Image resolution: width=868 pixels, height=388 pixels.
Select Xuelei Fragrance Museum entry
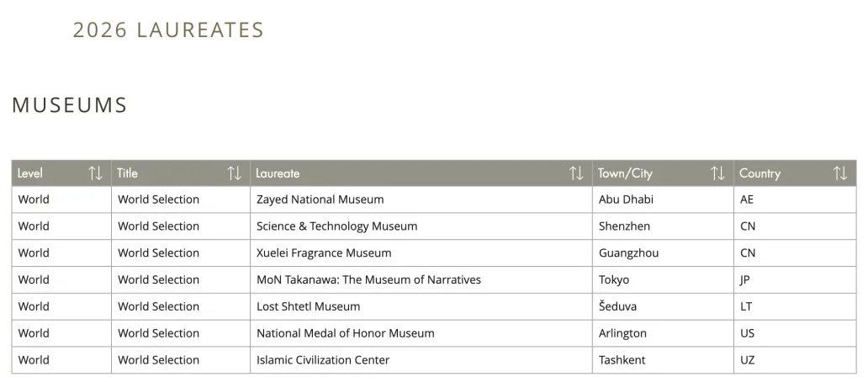[324, 252]
